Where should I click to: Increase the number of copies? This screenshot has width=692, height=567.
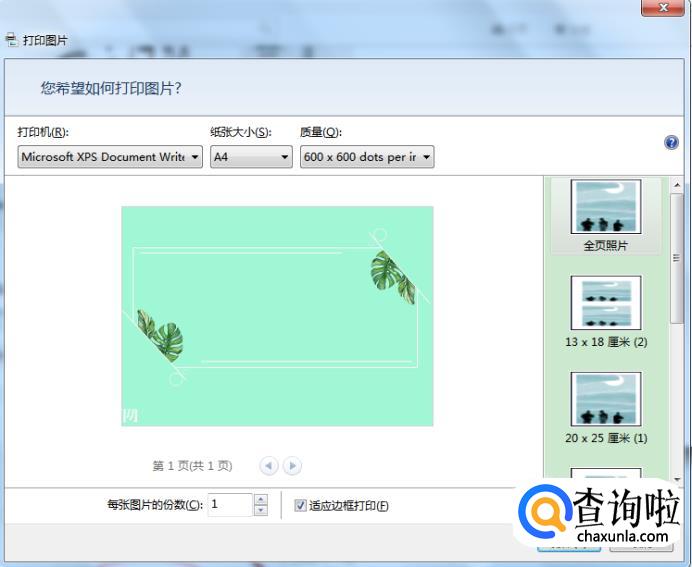261,499
